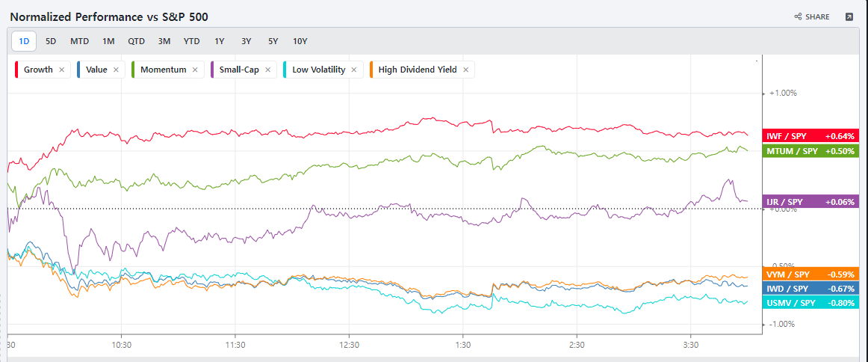The width and height of the screenshot is (868, 362).
Task: Click the share icon
Action: click(x=798, y=16)
